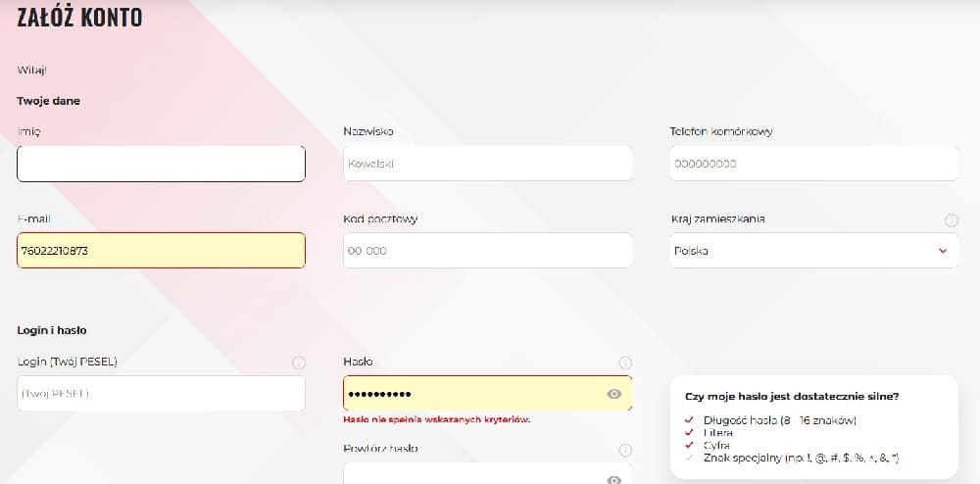Click 'Czy moje hasło jest dostatecznie silne?' heading

792,397
